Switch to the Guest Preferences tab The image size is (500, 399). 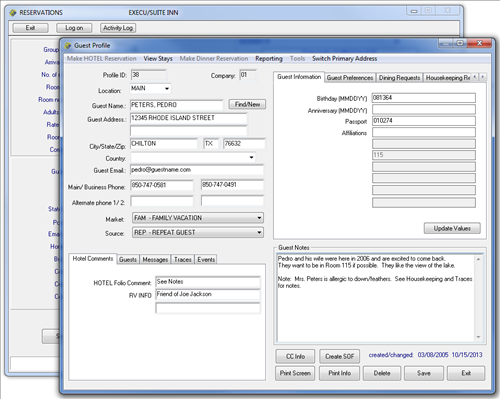click(x=350, y=78)
